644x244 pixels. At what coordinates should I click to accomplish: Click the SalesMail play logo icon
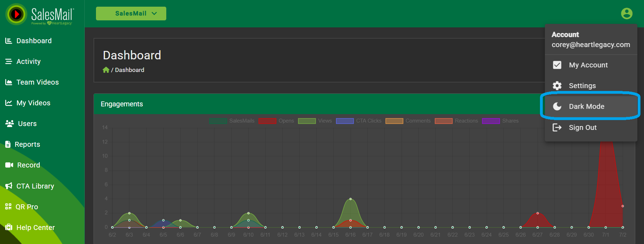pyautogui.click(x=16, y=14)
